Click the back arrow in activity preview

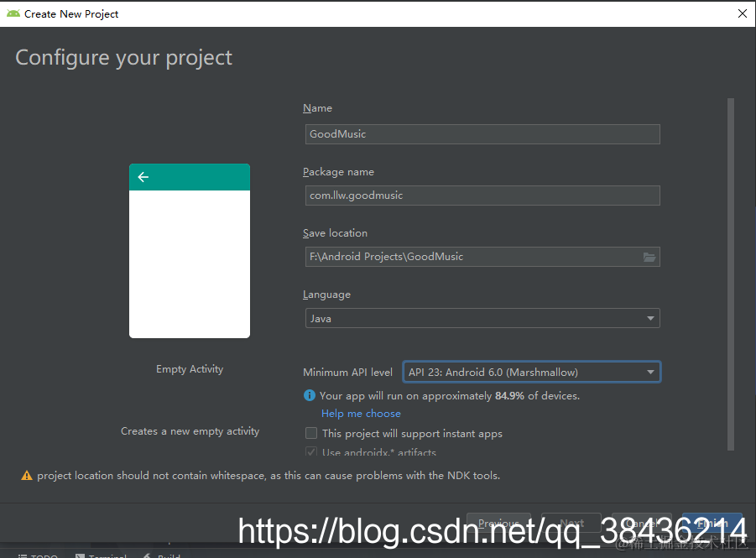click(143, 177)
